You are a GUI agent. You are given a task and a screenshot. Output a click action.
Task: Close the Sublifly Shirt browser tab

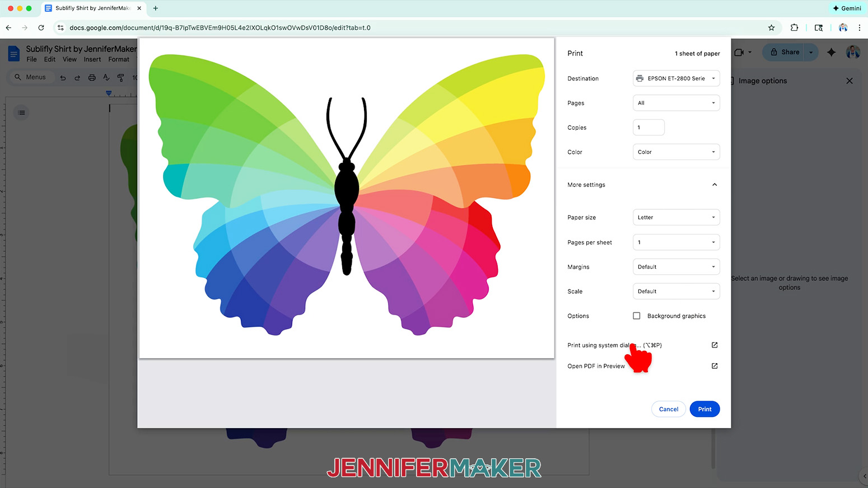(139, 8)
